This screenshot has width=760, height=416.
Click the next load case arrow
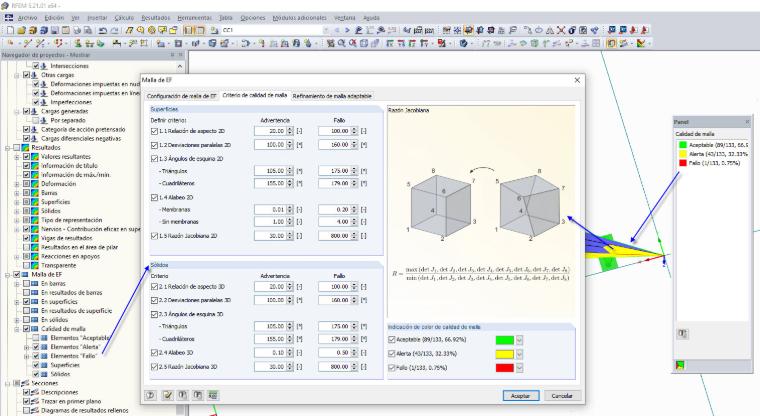pyautogui.click(x=347, y=30)
